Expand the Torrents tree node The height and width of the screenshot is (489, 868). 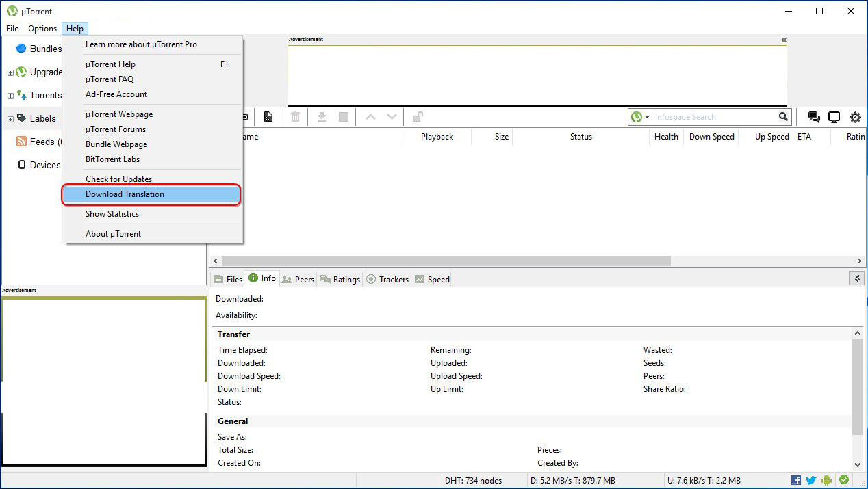10,96
